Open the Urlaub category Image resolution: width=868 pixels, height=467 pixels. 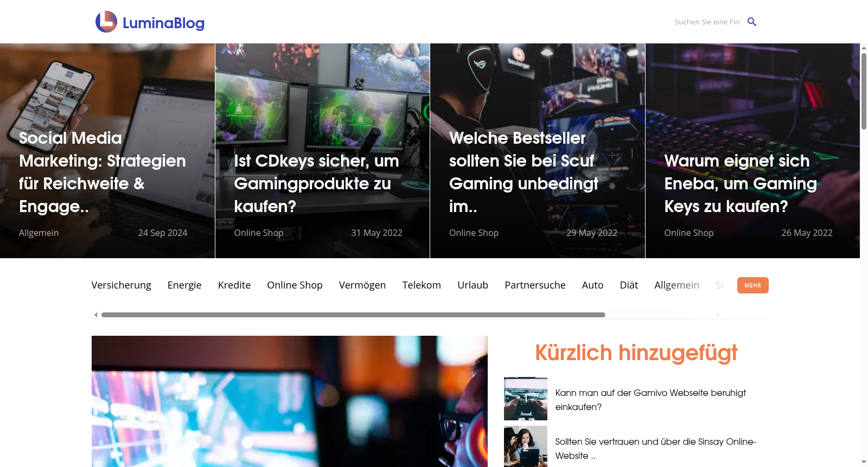click(473, 285)
